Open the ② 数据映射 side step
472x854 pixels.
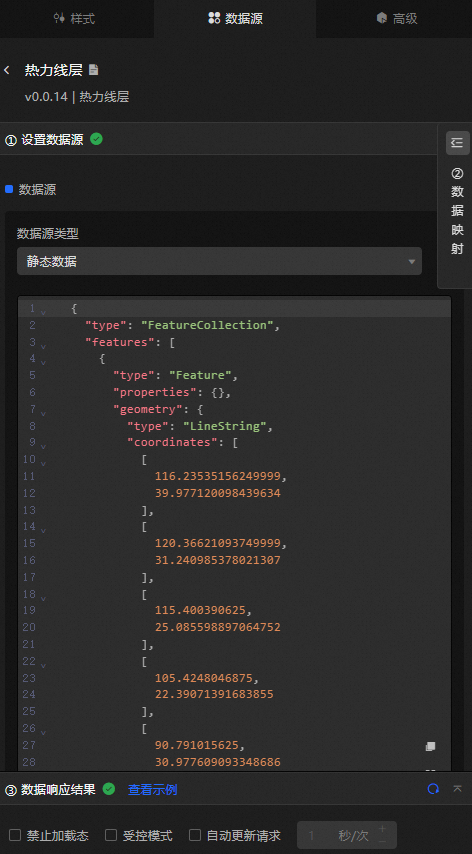pos(457,211)
